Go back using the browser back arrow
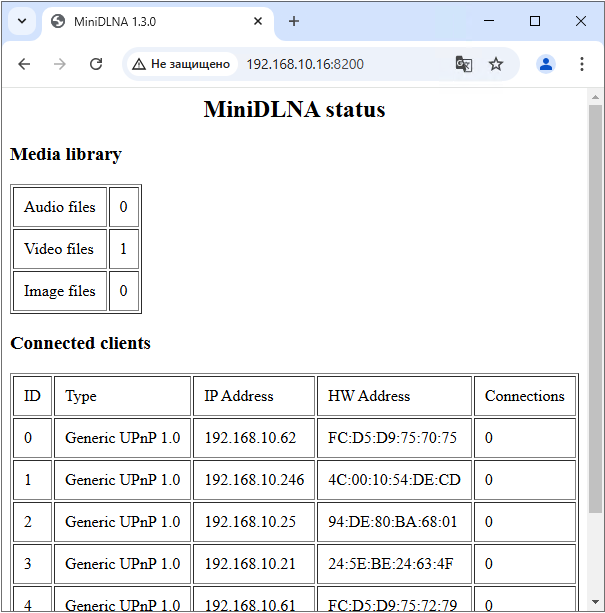The height and width of the screenshot is (613, 605). coord(24,64)
